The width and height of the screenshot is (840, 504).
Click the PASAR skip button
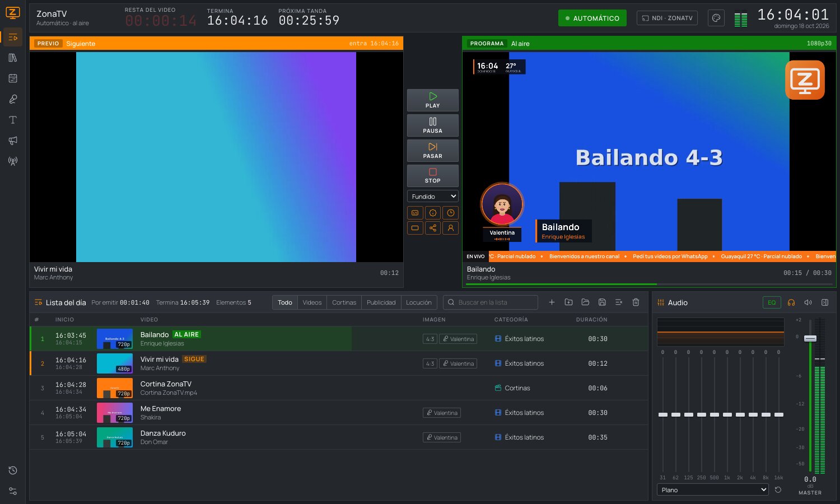[433, 151]
